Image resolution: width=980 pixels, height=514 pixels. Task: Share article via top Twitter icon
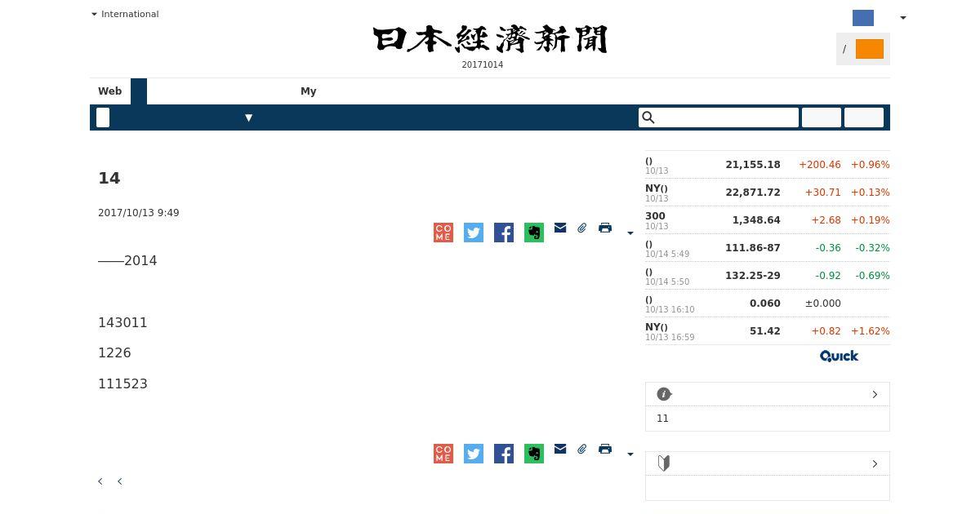474,233
